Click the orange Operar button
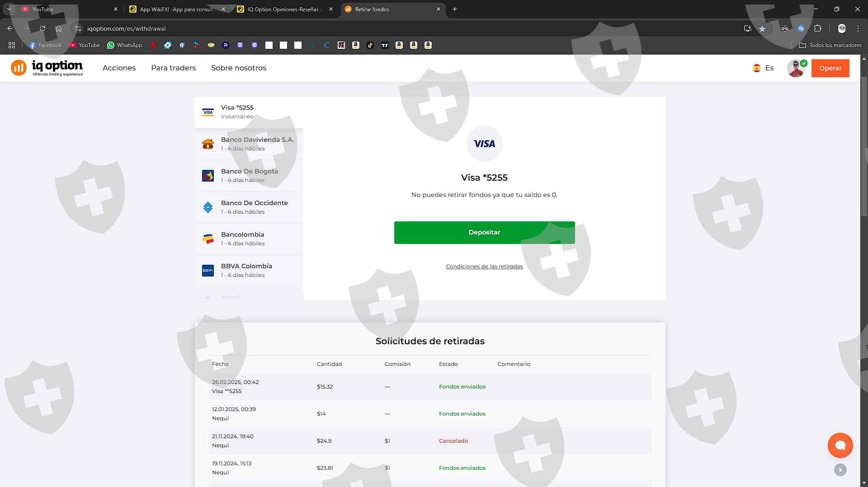The height and width of the screenshot is (487, 868). [x=830, y=68]
